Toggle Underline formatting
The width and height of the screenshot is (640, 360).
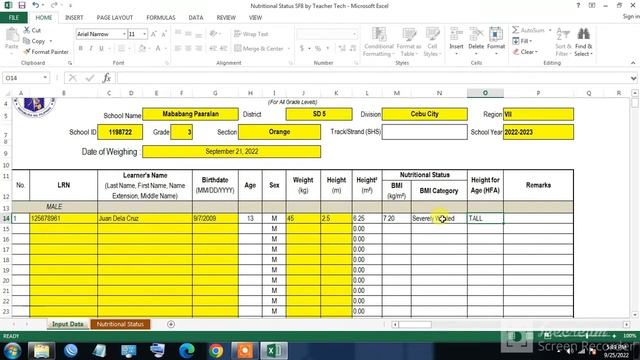[x=101, y=48]
